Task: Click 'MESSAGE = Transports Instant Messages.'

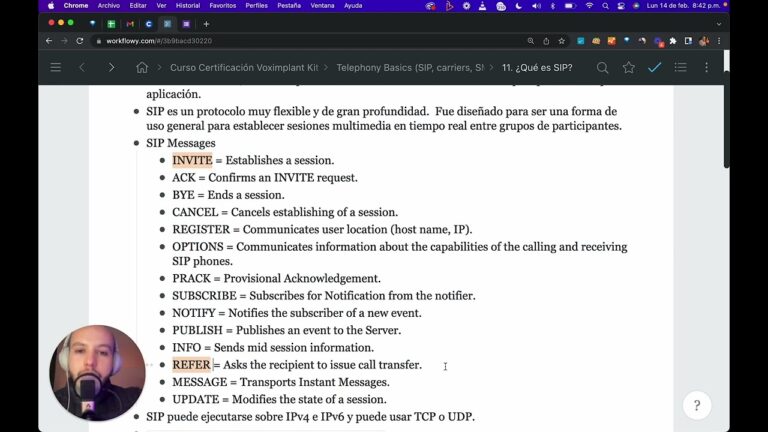Action: pyautogui.click(x=281, y=382)
